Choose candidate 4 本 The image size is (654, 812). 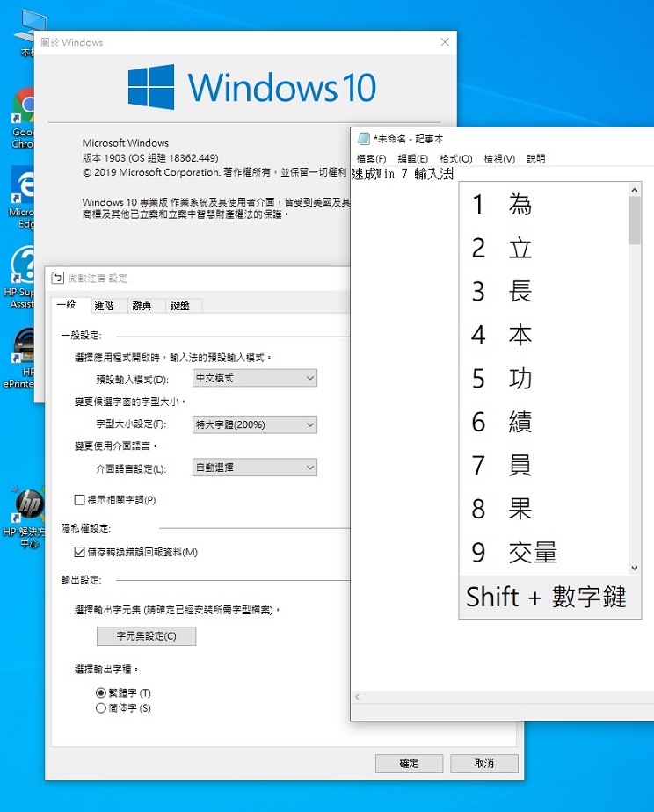[544, 335]
